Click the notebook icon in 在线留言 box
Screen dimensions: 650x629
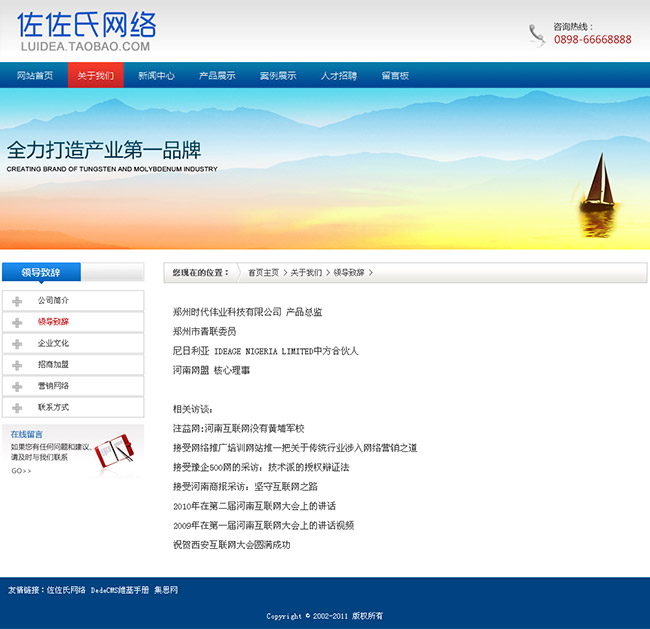tap(115, 450)
